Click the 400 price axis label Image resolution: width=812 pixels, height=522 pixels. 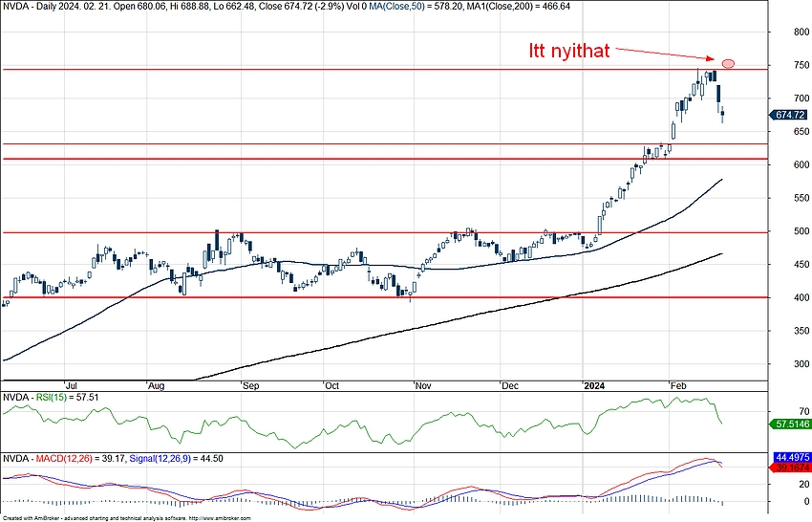pos(801,297)
